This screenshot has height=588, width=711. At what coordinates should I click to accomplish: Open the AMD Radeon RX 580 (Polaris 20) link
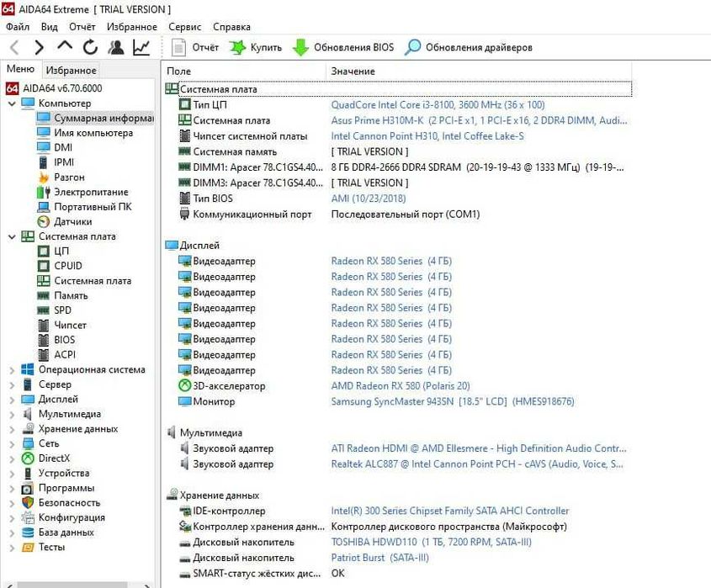tap(401, 386)
